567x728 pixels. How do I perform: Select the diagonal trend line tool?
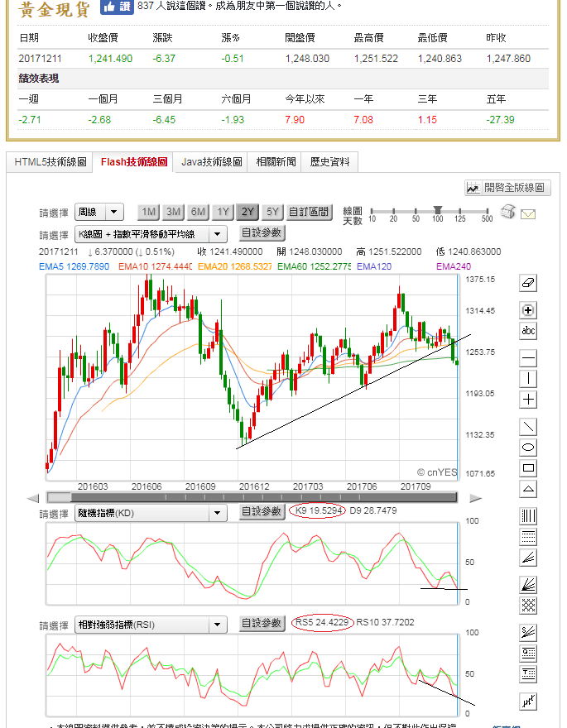coord(528,427)
